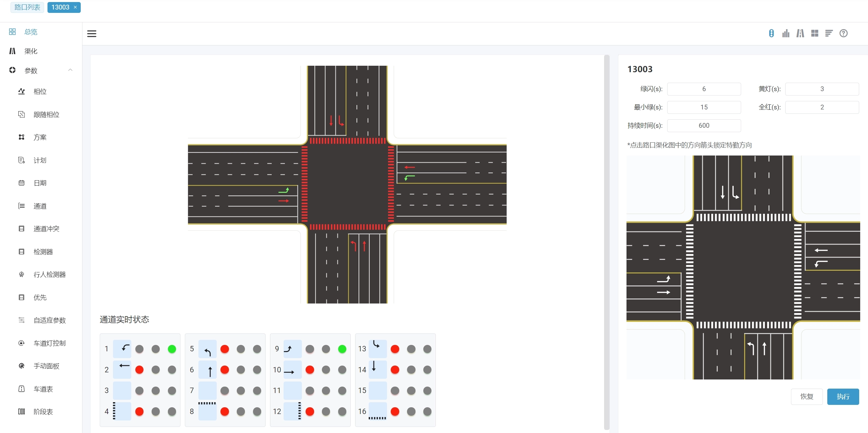Select channel 1 left-turn arrow icon
Image resolution: width=868 pixels, height=433 pixels.
pyautogui.click(x=122, y=349)
